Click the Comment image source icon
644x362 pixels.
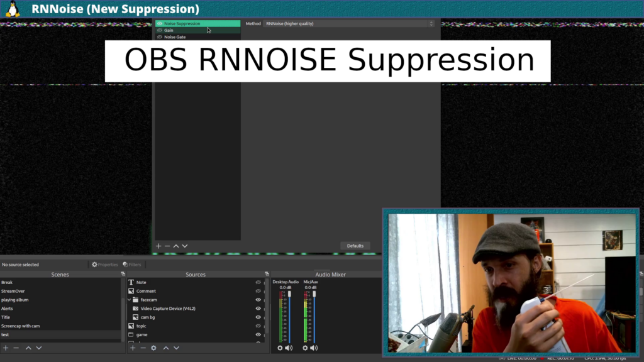pyautogui.click(x=131, y=291)
